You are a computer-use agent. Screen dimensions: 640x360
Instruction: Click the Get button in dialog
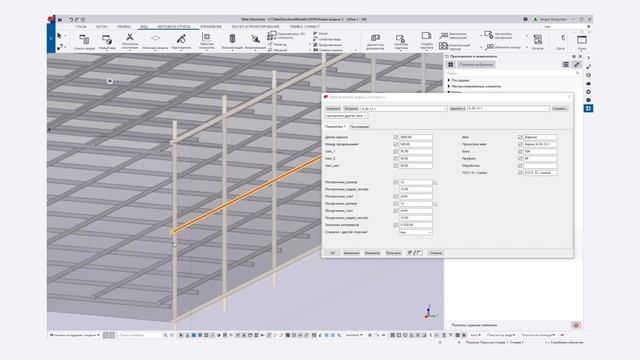click(393, 253)
